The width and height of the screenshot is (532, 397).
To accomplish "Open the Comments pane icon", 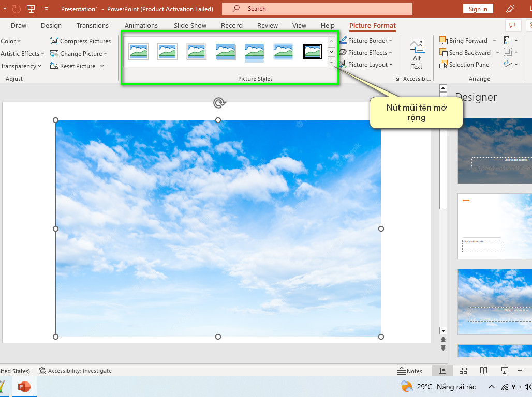I will tap(512, 25).
